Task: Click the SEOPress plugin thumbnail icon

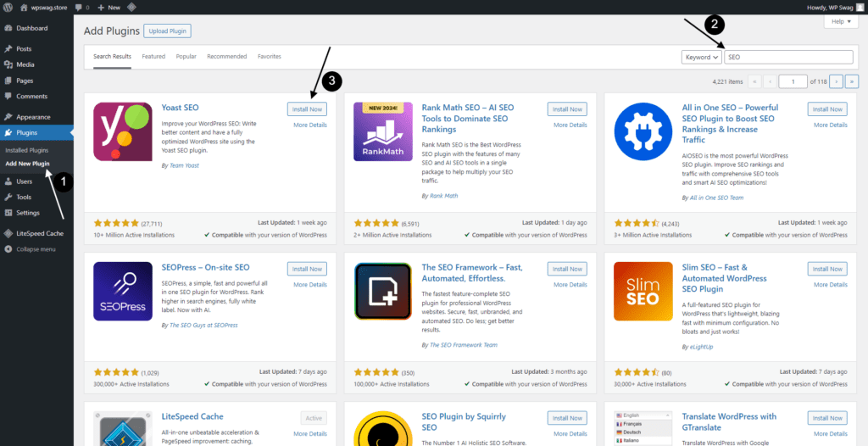Action: click(123, 291)
